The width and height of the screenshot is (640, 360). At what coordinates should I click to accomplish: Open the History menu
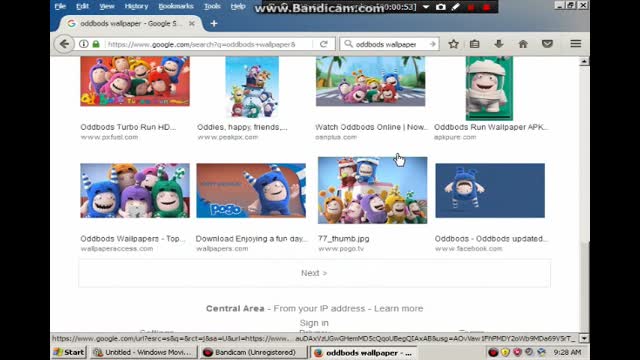tap(136, 6)
